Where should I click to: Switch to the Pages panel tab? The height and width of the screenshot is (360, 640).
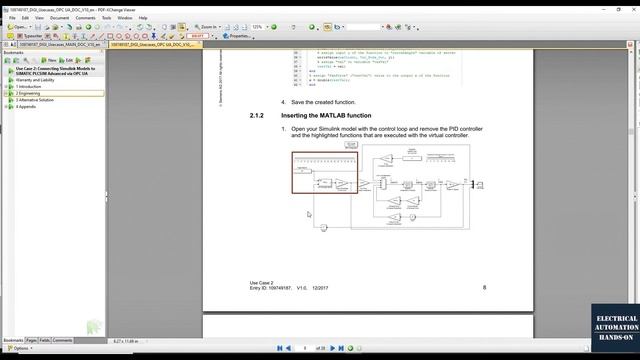click(31, 340)
